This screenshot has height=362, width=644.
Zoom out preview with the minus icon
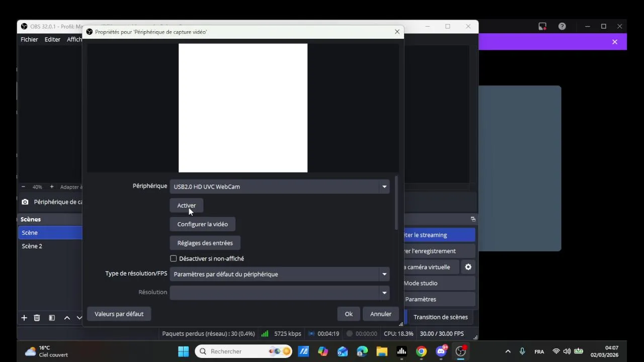point(23,187)
